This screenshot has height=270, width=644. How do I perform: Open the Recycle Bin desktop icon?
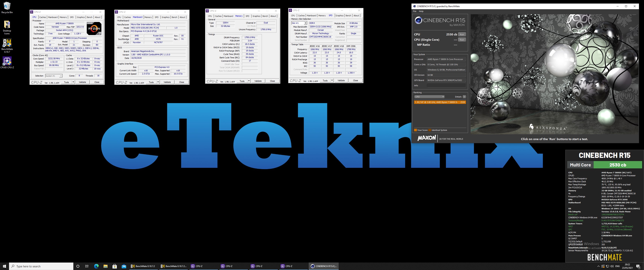[x=7, y=7]
